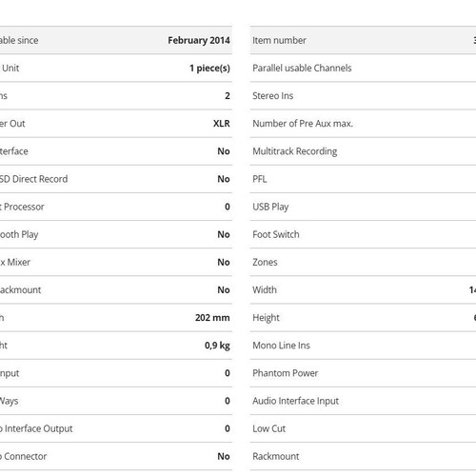Click the 'XLR' value

[x=222, y=124]
